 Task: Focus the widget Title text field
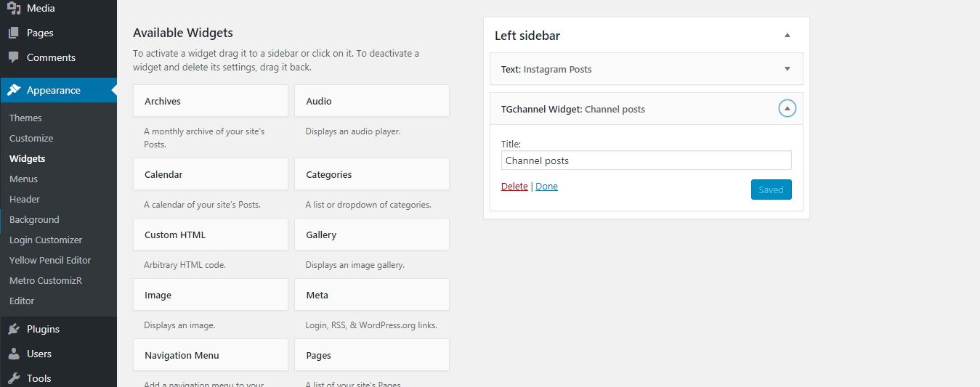[x=646, y=160]
